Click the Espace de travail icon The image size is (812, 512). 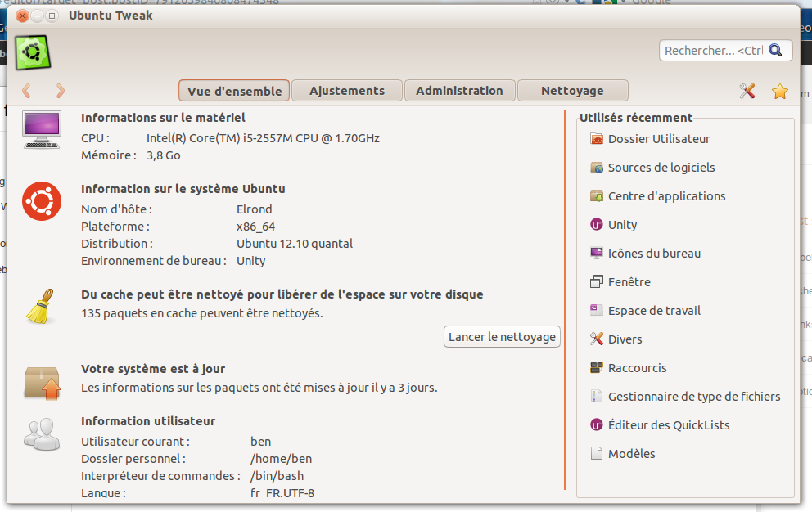point(597,310)
